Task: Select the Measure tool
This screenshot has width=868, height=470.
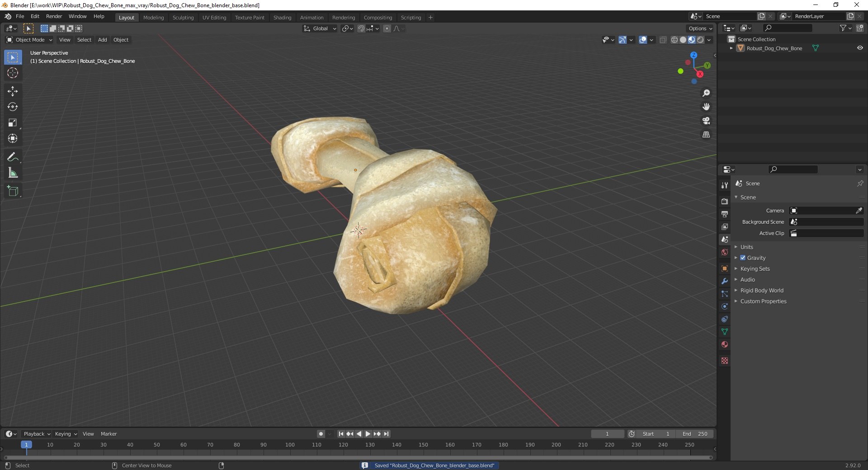Action: (x=13, y=173)
